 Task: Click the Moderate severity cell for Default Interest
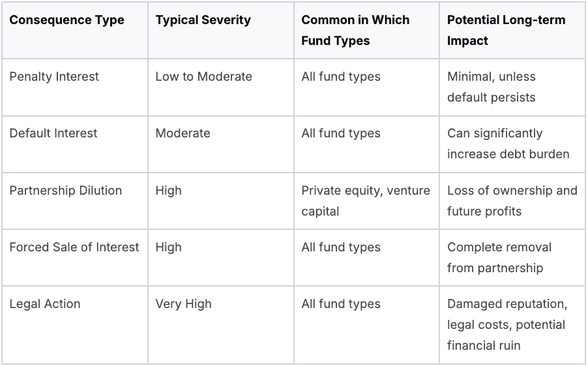pyautogui.click(x=183, y=133)
